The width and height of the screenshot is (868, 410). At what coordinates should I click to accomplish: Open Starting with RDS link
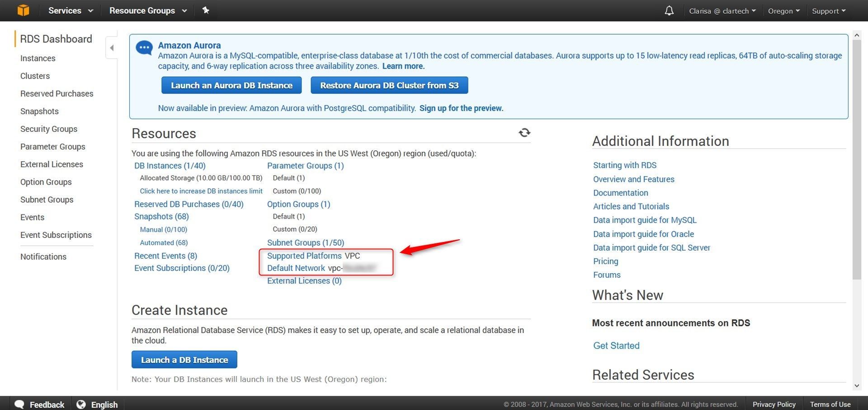click(625, 165)
